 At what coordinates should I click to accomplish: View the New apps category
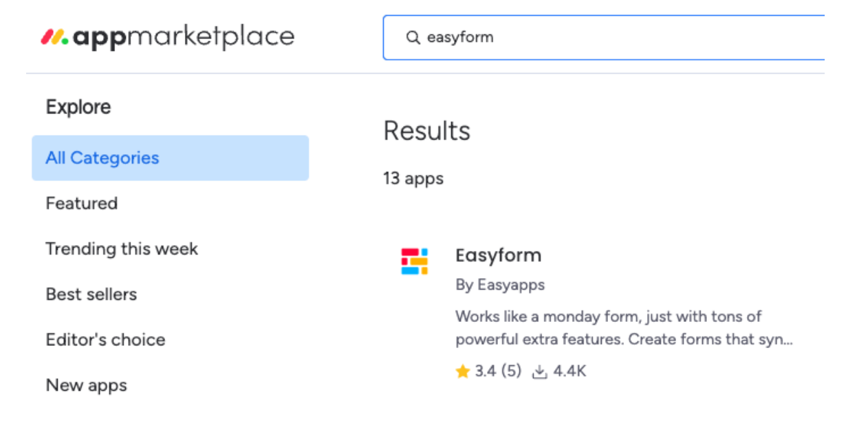(x=86, y=385)
